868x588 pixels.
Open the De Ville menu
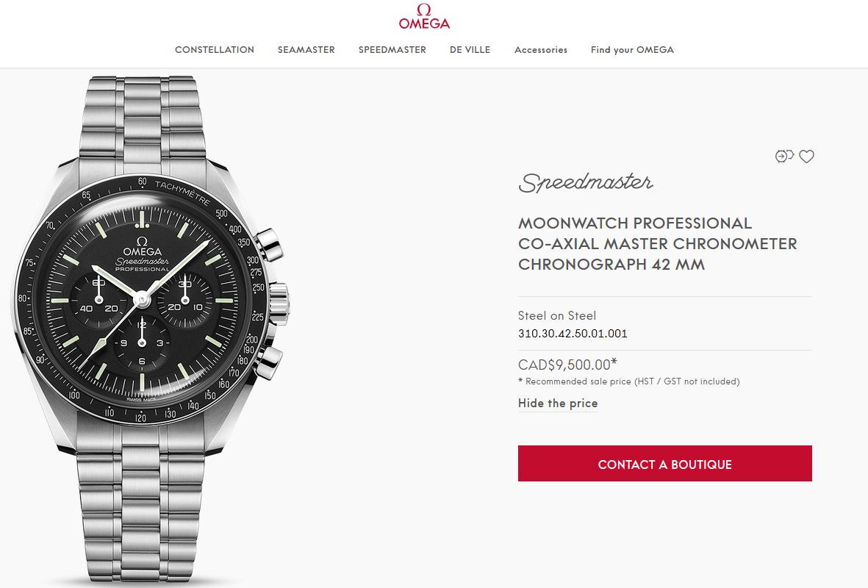pyautogui.click(x=470, y=50)
